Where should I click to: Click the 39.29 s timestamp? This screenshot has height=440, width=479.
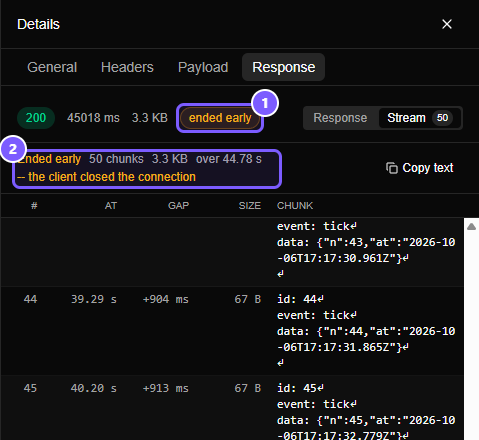coord(94,299)
